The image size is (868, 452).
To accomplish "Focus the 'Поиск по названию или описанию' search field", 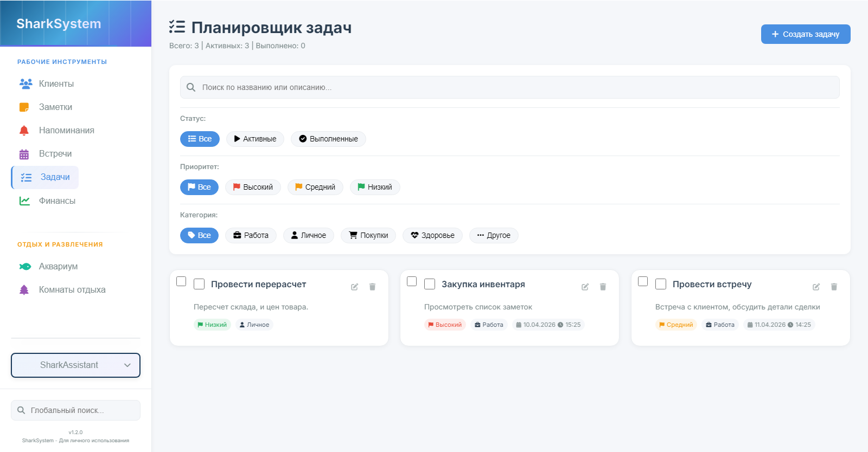I will pyautogui.click(x=510, y=87).
